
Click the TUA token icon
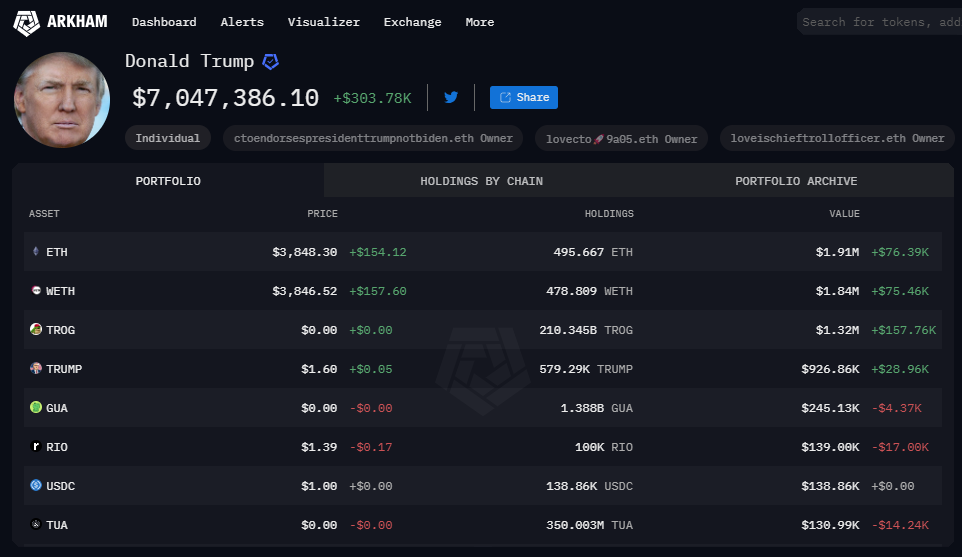pos(36,524)
